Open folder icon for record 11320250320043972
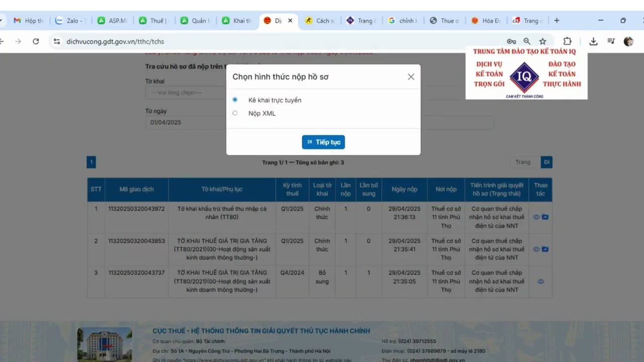The height and width of the screenshot is (362, 644). (545, 217)
